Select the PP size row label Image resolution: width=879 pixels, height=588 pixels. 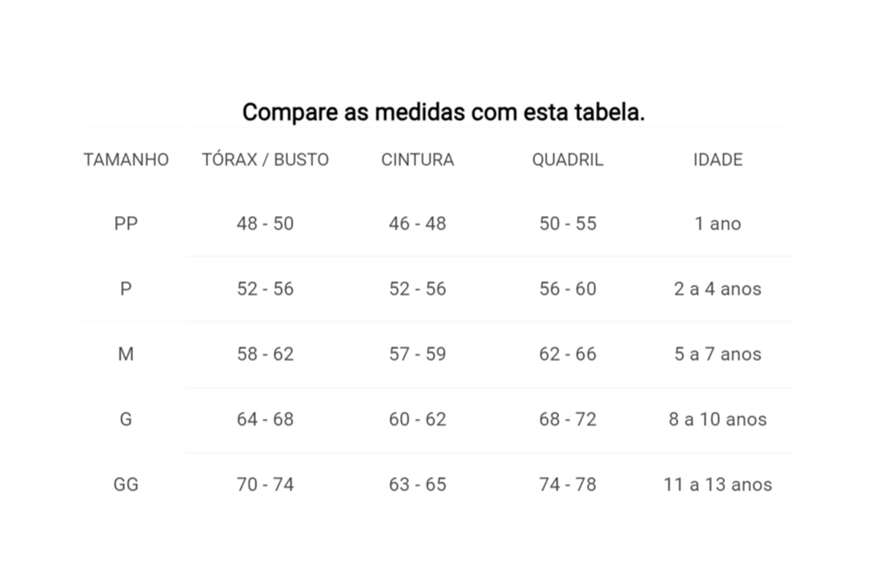click(x=126, y=223)
